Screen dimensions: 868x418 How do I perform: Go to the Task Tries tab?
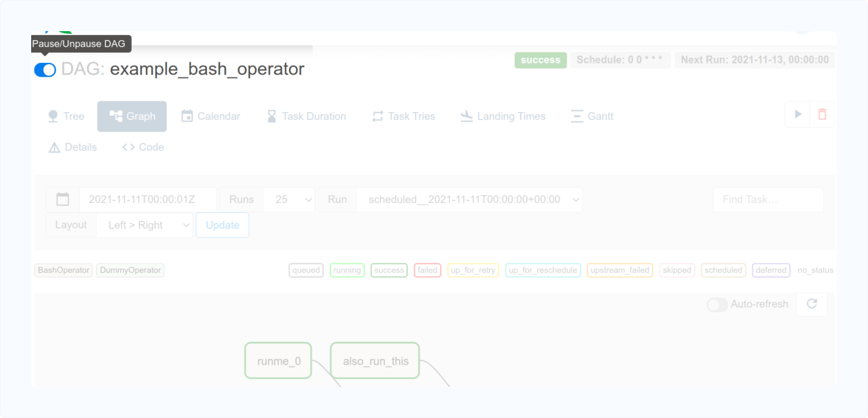(x=403, y=116)
